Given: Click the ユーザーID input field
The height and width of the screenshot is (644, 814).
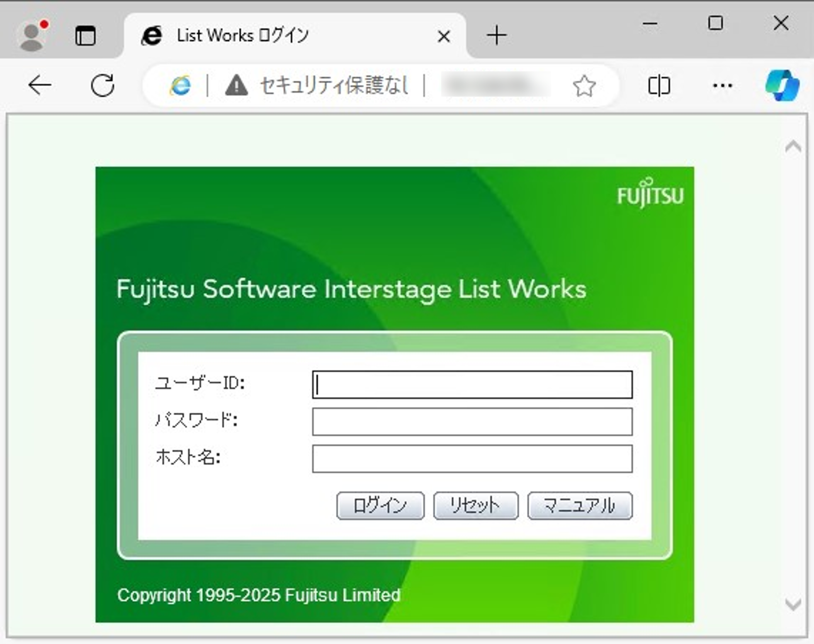Looking at the screenshot, I should tap(472, 385).
